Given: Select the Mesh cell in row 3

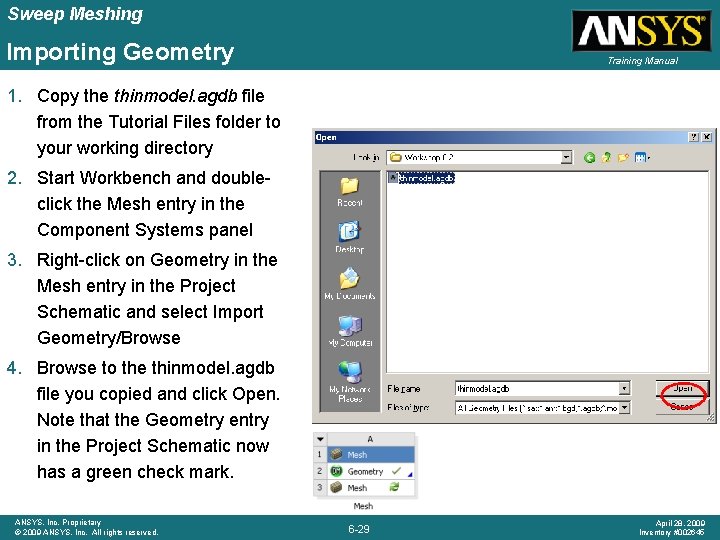Looking at the screenshot, I should point(371,488).
